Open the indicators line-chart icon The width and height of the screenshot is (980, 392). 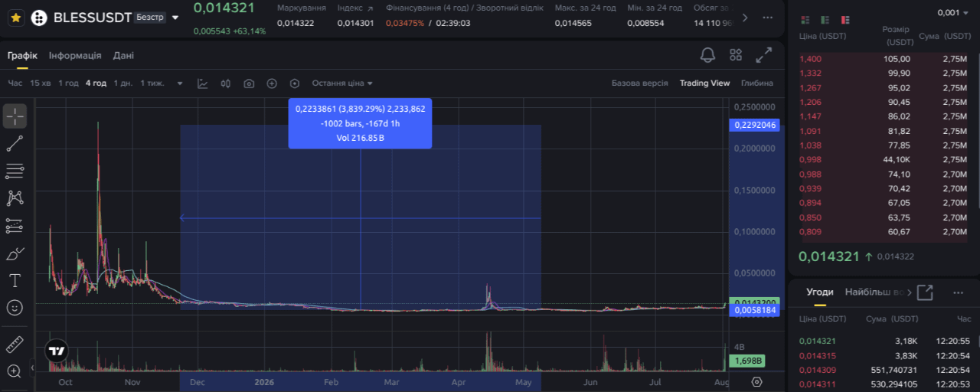pyautogui.click(x=203, y=83)
